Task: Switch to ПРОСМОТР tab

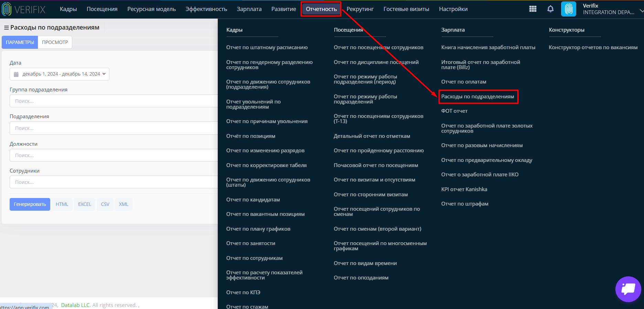Action: [55, 42]
